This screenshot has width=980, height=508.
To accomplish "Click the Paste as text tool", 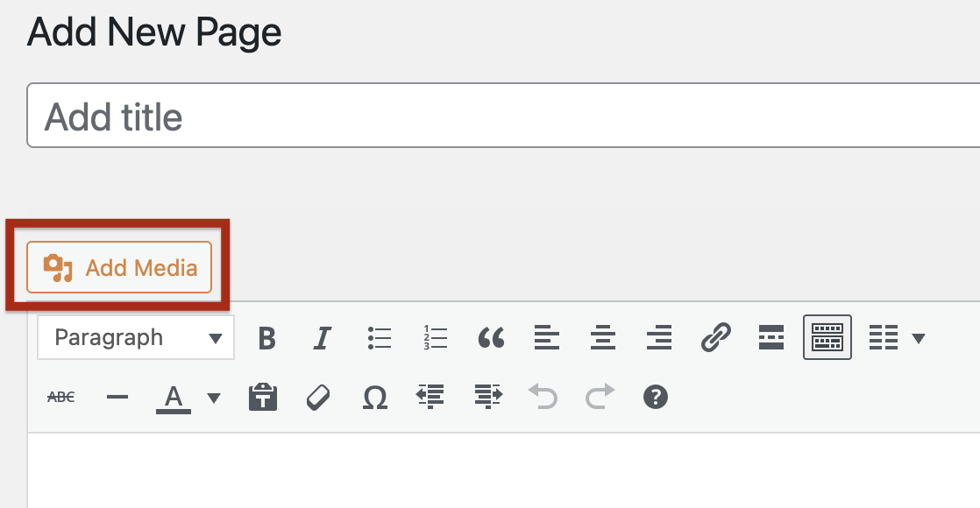I will click(264, 397).
